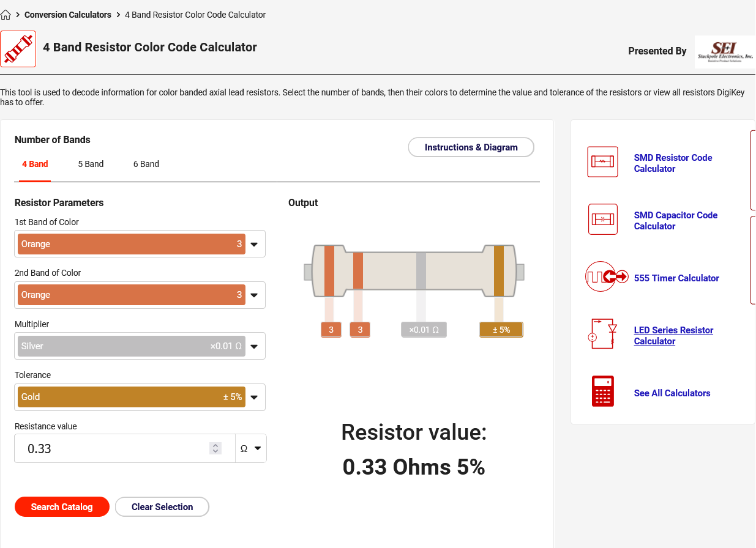Click the ± 5% tolerance label under resistor

(501, 330)
